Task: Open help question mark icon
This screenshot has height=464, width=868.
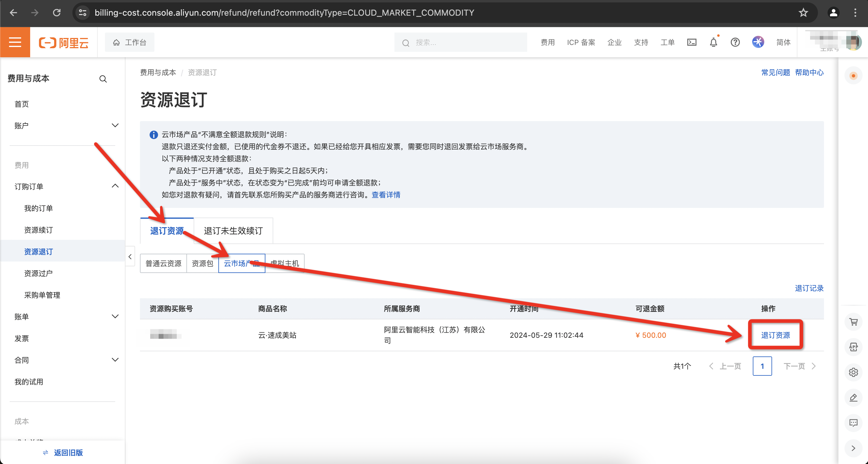Action: [x=735, y=42]
